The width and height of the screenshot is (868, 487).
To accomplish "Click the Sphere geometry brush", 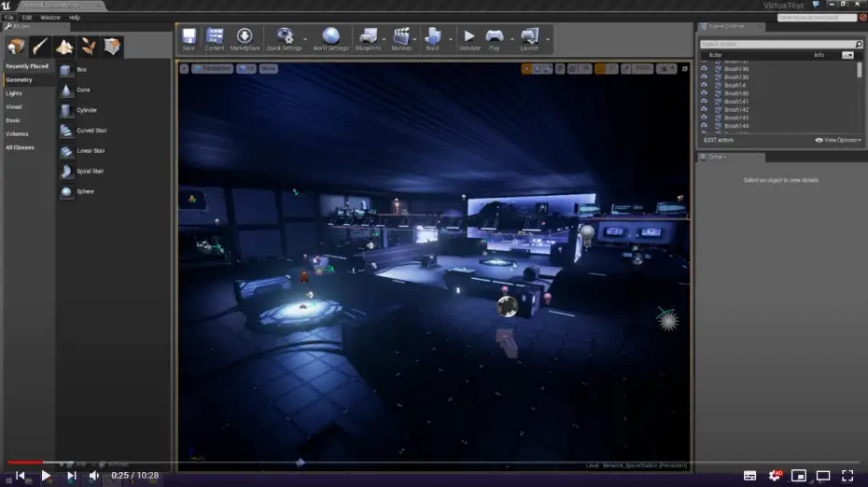I will (x=114, y=191).
